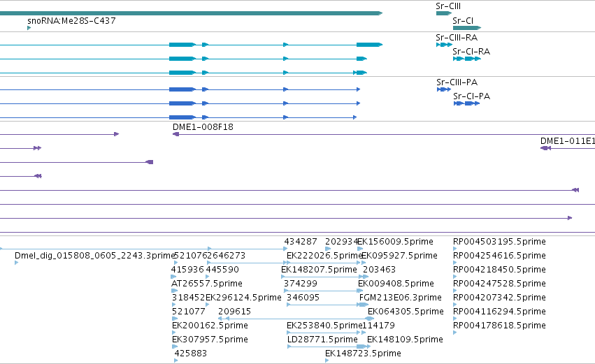Open EK064305.5prime EST entry

coord(406,312)
